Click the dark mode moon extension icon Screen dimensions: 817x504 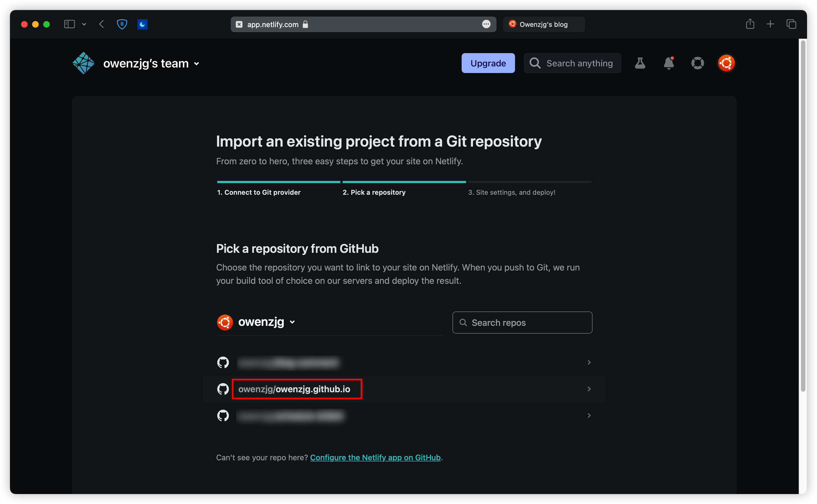[142, 24]
